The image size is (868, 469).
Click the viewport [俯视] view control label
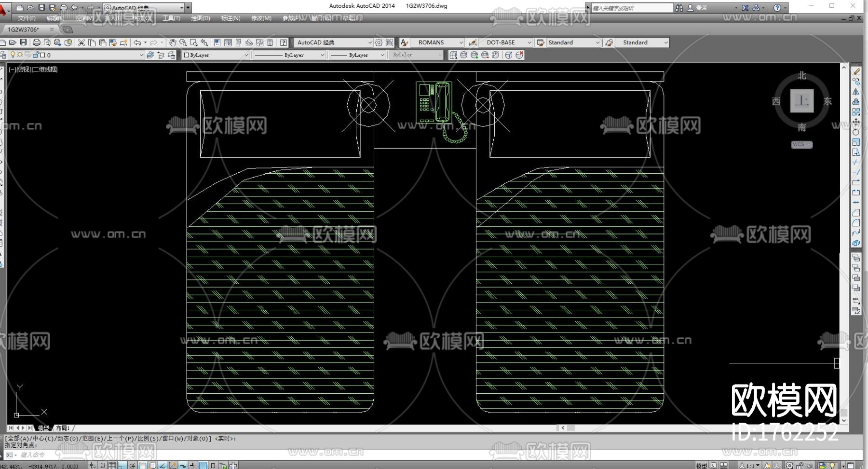(x=23, y=69)
